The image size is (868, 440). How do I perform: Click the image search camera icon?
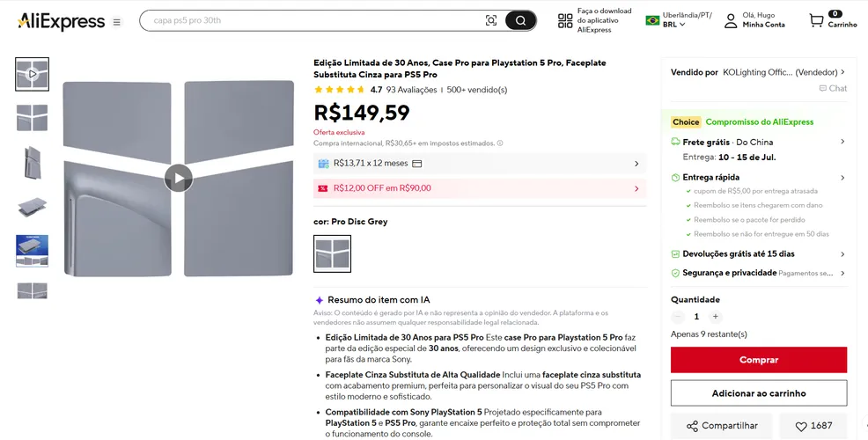click(x=491, y=20)
